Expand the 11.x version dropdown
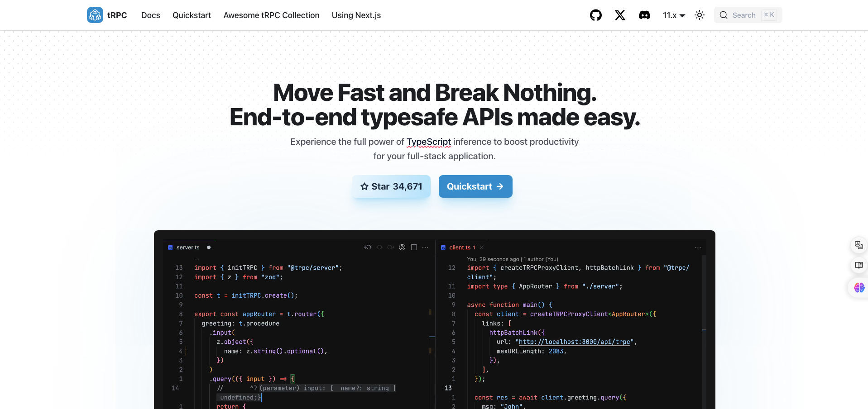The height and width of the screenshot is (409, 868). (x=674, y=15)
